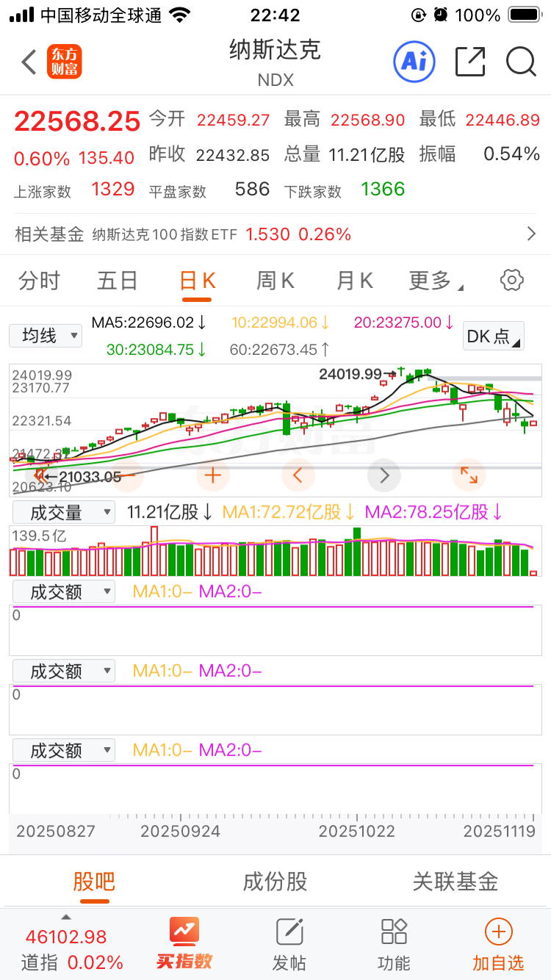
Task: Open chart settings gear icon
Action: click(511, 280)
